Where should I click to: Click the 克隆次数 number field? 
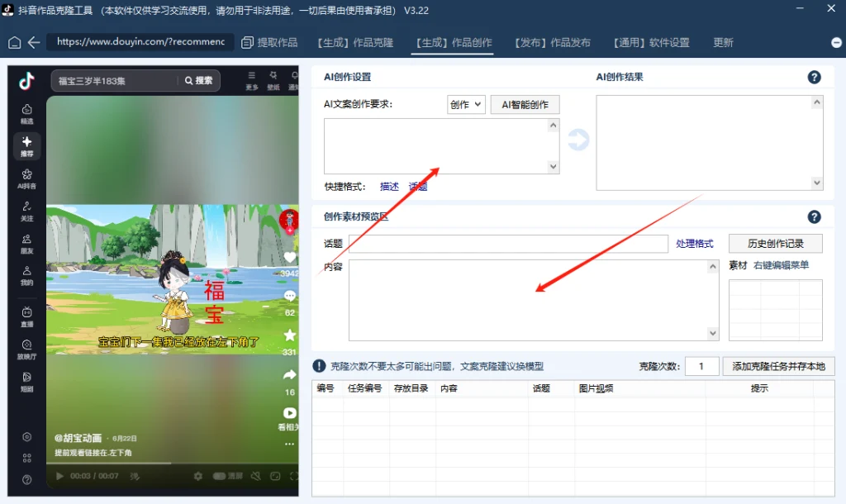point(702,366)
